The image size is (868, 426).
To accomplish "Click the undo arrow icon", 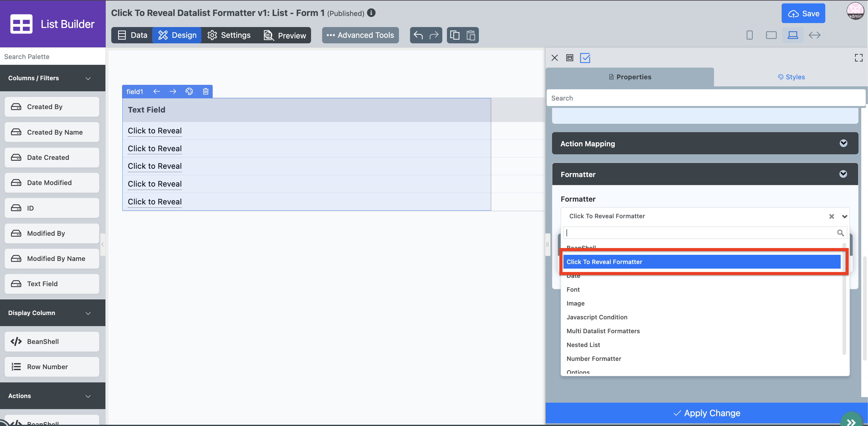I will click(418, 35).
